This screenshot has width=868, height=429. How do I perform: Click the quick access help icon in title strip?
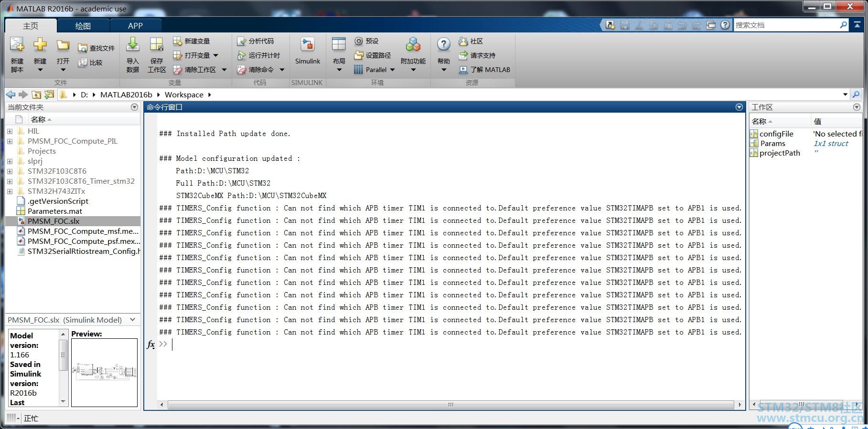coord(725,25)
